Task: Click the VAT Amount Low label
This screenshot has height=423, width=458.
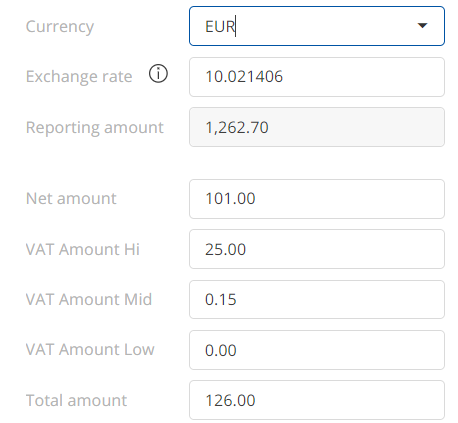Action: point(90,350)
